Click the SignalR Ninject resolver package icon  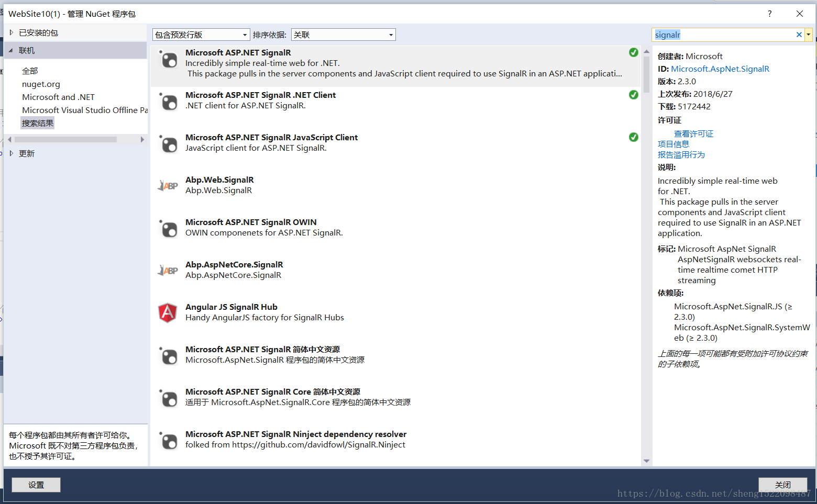tap(169, 441)
